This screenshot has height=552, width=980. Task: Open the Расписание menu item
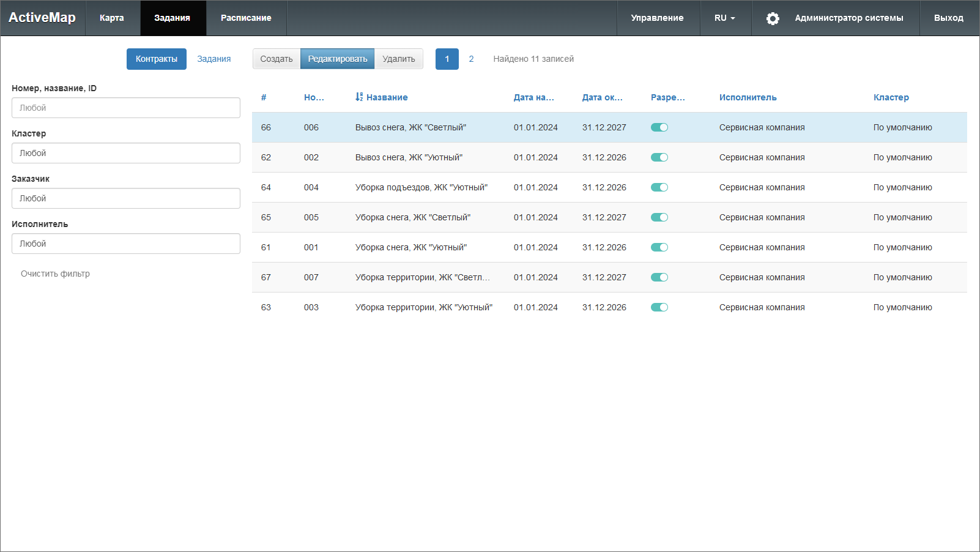[246, 18]
